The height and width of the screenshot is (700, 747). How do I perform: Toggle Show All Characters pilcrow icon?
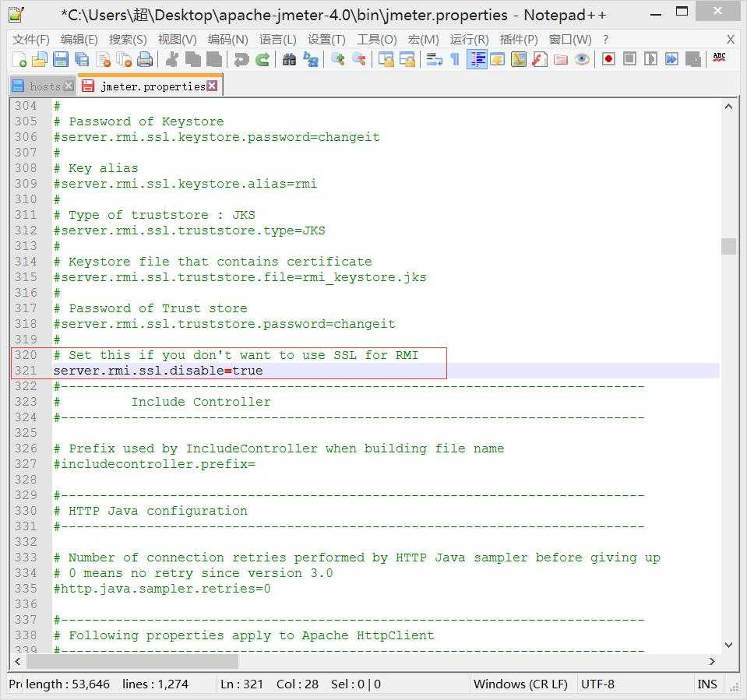[x=455, y=59]
